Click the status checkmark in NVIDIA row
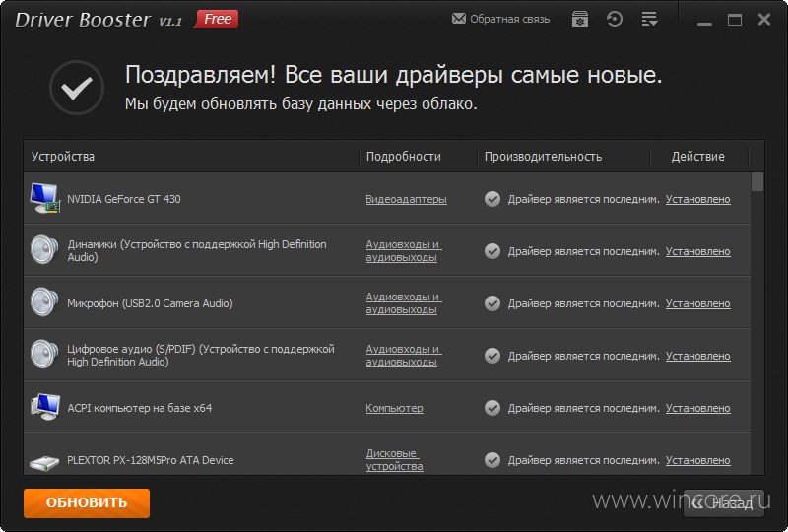Image resolution: width=788 pixels, height=532 pixels. click(492, 199)
